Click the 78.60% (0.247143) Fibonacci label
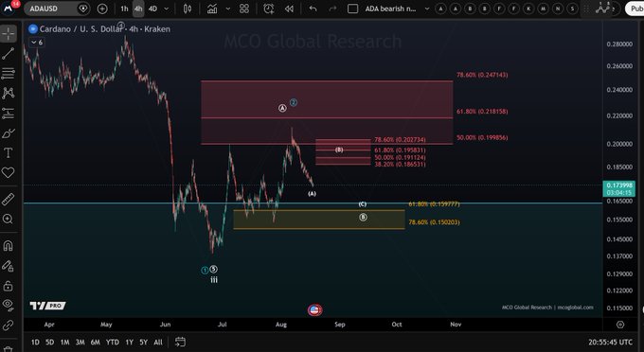644x352 pixels. click(x=482, y=75)
